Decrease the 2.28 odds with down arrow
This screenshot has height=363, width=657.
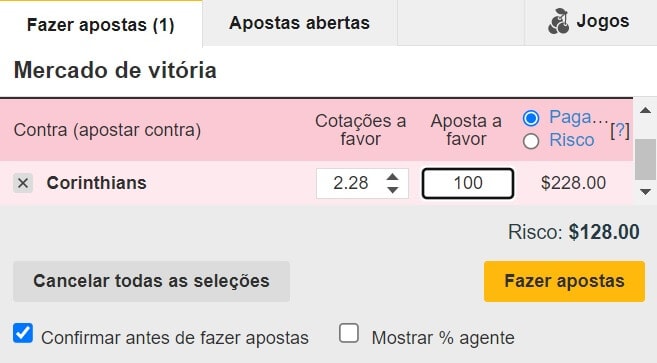point(393,190)
